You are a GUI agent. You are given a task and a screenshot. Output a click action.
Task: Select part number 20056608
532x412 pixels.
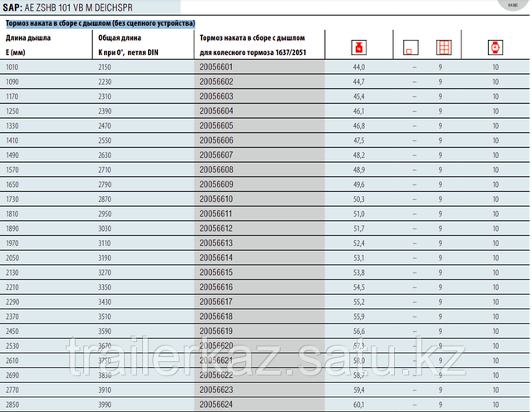click(x=216, y=170)
